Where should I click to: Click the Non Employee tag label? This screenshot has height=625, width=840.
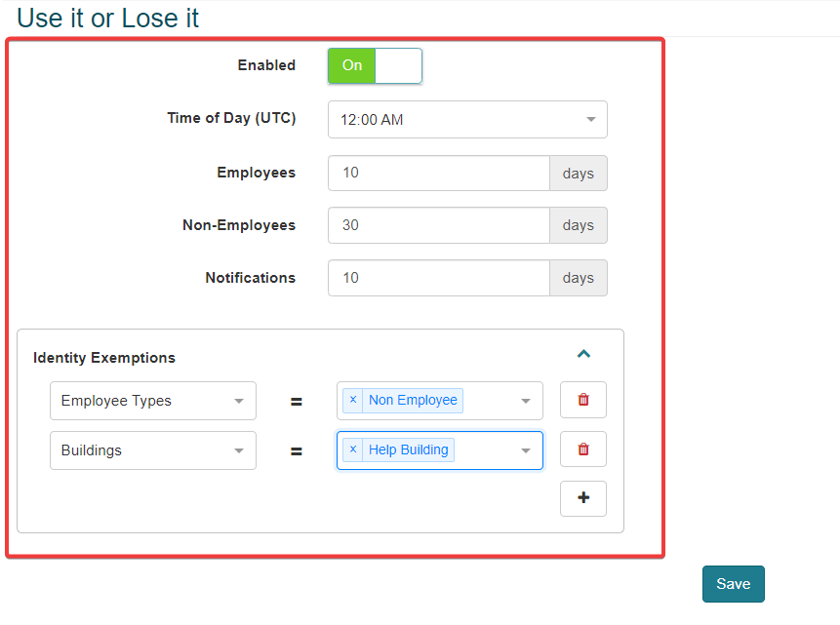pyautogui.click(x=413, y=400)
